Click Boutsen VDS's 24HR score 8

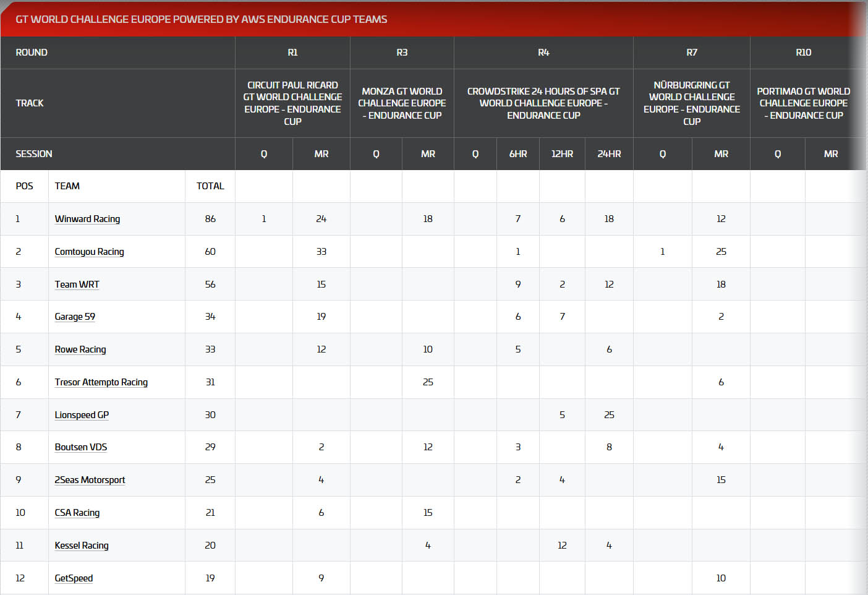tap(609, 447)
